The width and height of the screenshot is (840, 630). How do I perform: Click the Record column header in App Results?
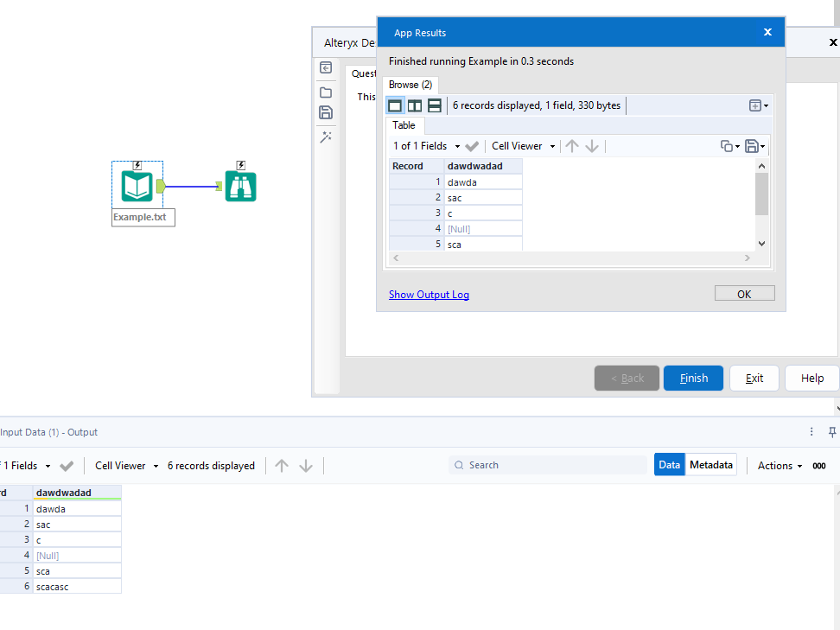tap(417, 166)
